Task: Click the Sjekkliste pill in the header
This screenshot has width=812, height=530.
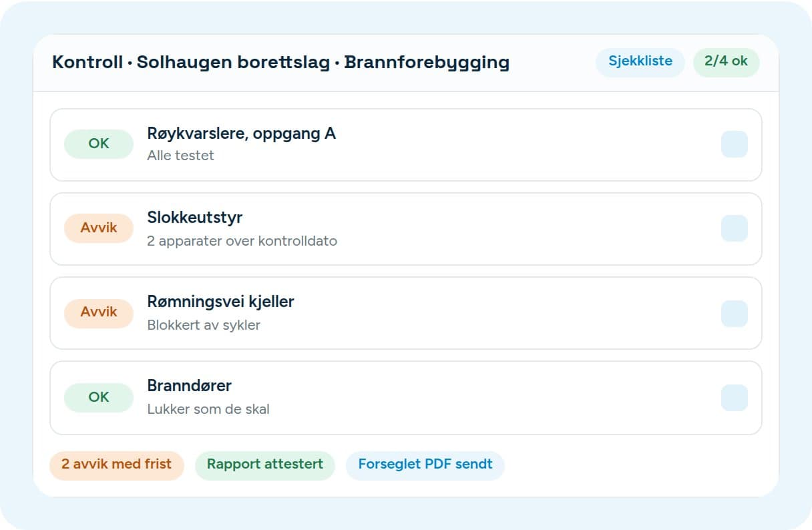Action: pos(640,62)
